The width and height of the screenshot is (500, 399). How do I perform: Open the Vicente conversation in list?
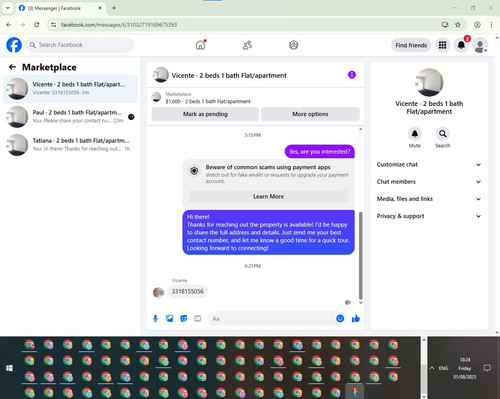coord(70,89)
